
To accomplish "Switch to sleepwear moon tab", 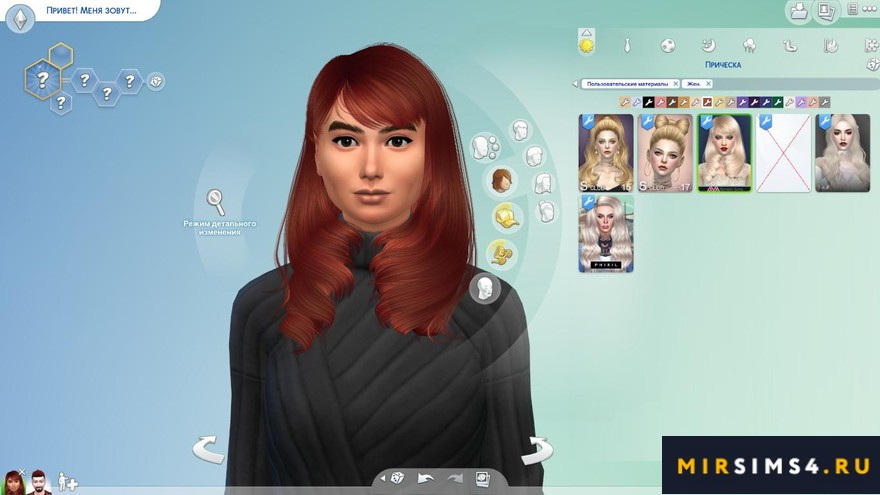I will tap(708, 45).
